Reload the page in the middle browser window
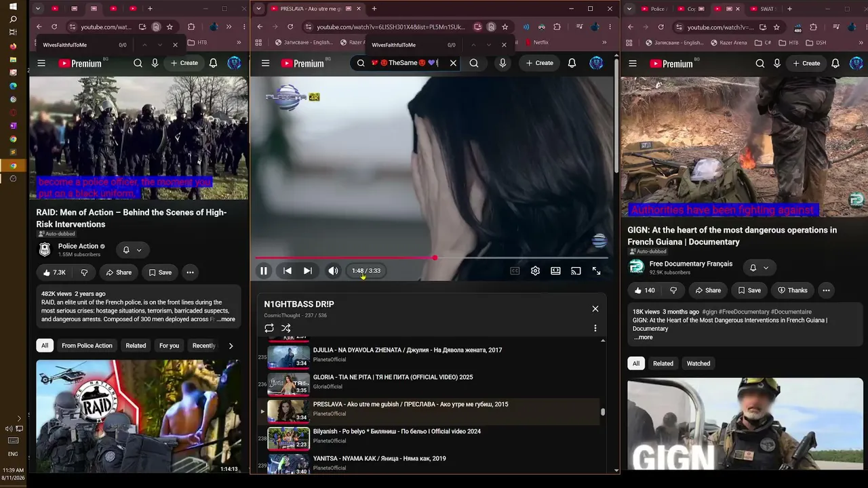 click(x=290, y=27)
